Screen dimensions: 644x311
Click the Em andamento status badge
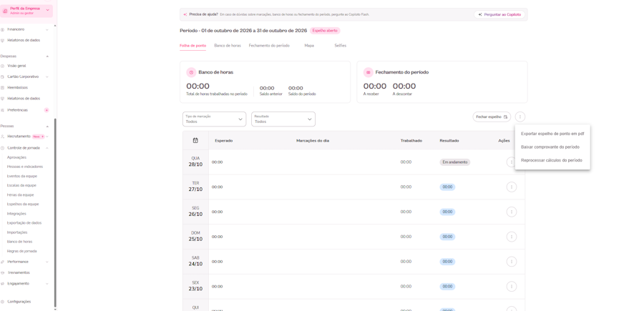click(x=454, y=162)
